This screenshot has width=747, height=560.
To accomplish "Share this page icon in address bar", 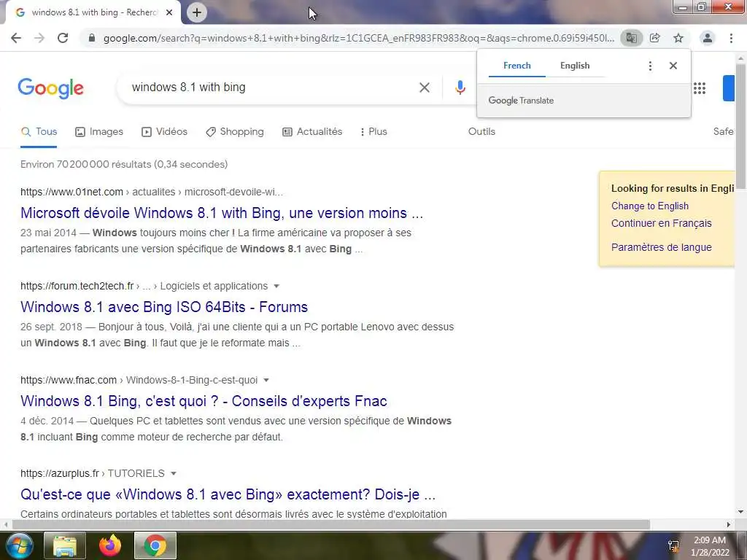I will click(655, 38).
